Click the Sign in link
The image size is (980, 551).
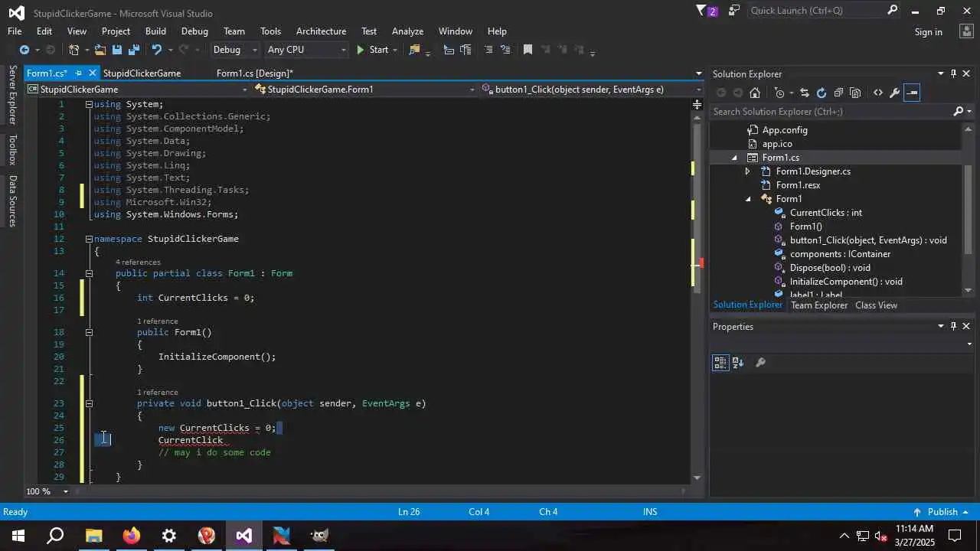tap(928, 31)
